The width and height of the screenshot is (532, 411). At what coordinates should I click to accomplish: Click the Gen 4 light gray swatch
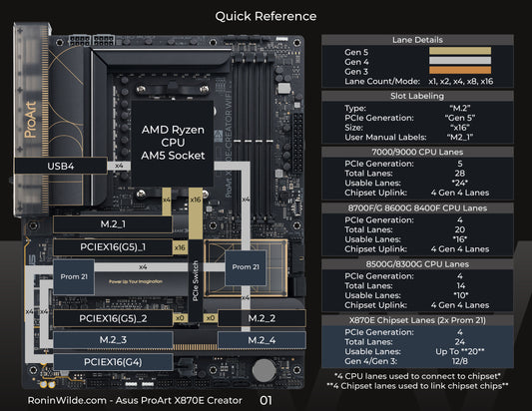460,61
